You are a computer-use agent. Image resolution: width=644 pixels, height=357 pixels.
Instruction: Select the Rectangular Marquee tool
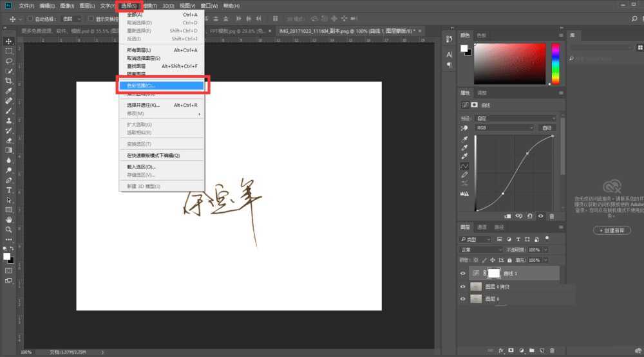[9, 50]
